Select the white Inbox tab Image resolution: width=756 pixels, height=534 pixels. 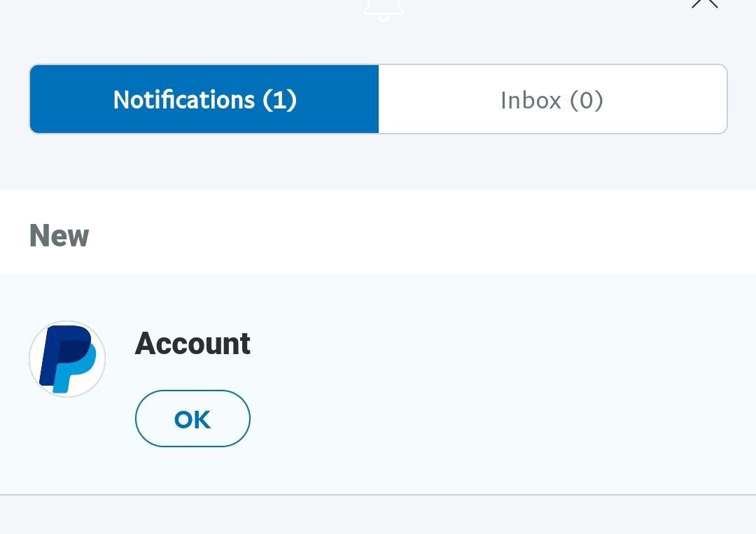(552, 99)
